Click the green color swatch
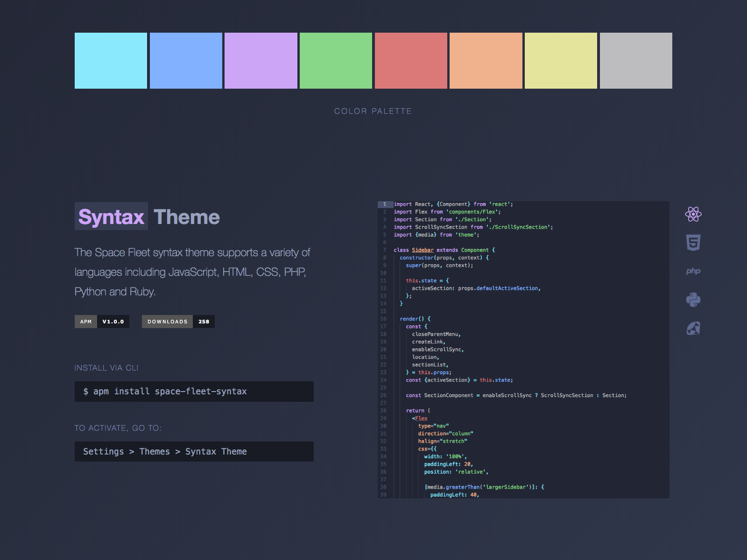Viewport: 747px width, 560px height. (x=336, y=61)
